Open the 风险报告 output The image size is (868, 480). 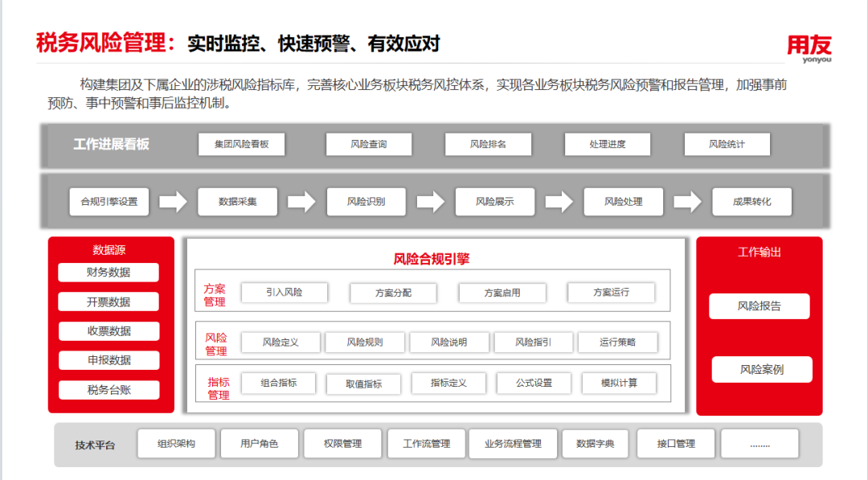759,306
